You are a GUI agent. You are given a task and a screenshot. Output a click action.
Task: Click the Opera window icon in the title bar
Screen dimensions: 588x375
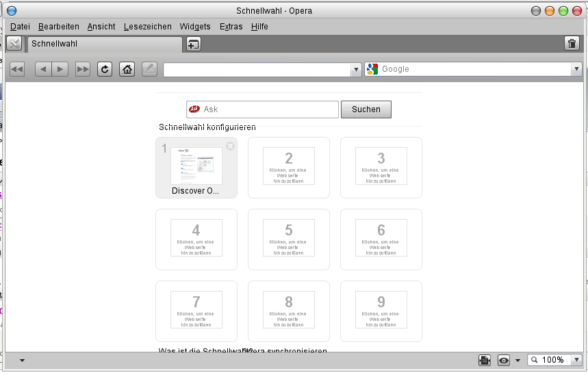(x=12, y=11)
